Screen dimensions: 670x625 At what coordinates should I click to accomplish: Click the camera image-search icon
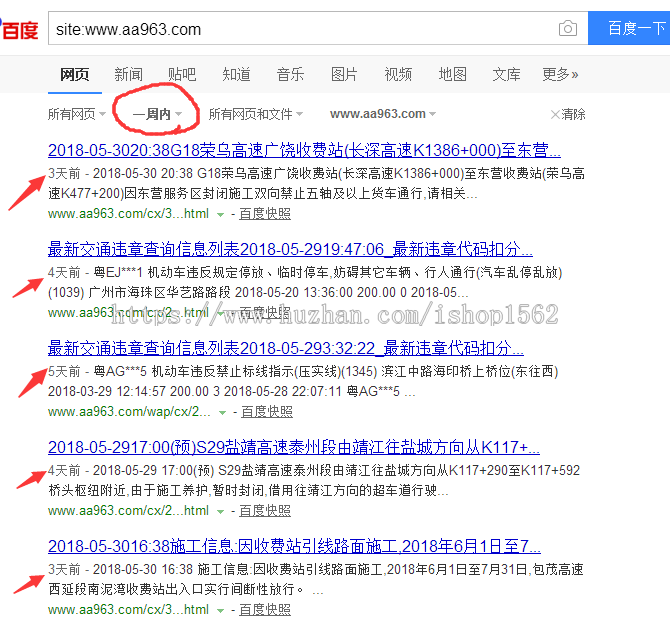(x=567, y=29)
